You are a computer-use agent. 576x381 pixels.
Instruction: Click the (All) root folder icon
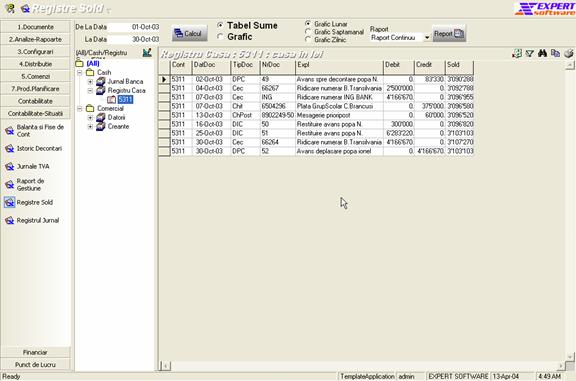coord(79,64)
